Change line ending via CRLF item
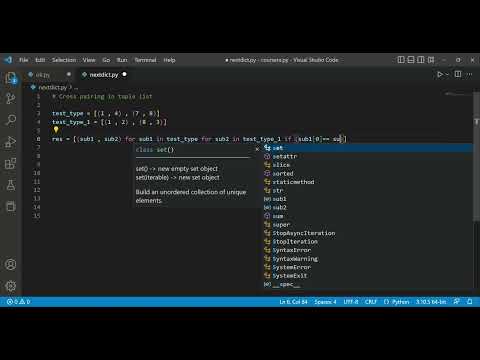The image size is (480, 360). point(370,302)
